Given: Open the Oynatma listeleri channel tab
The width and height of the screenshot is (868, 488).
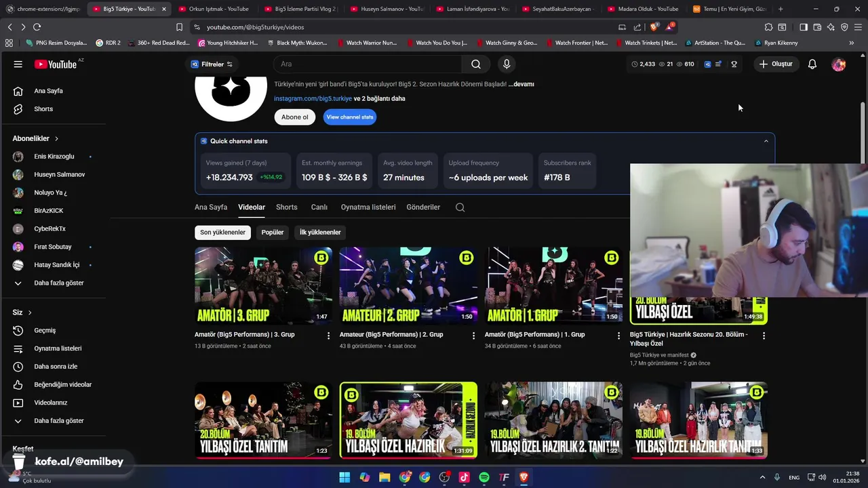Looking at the screenshot, I should [368, 207].
